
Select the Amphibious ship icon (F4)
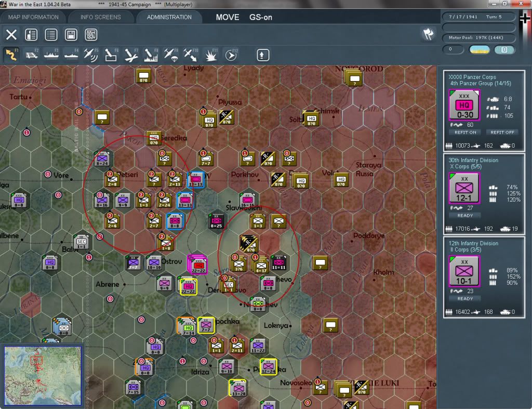(71, 55)
